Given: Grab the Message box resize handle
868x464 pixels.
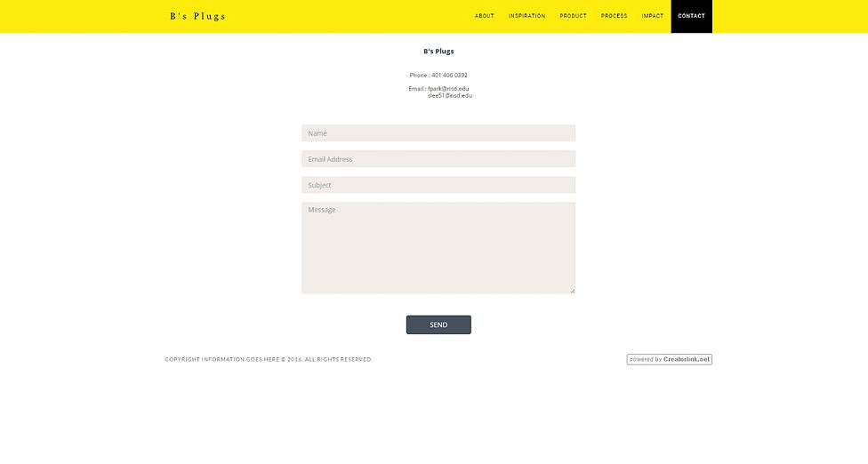Looking at the screenshot, I should click(573, 291).
